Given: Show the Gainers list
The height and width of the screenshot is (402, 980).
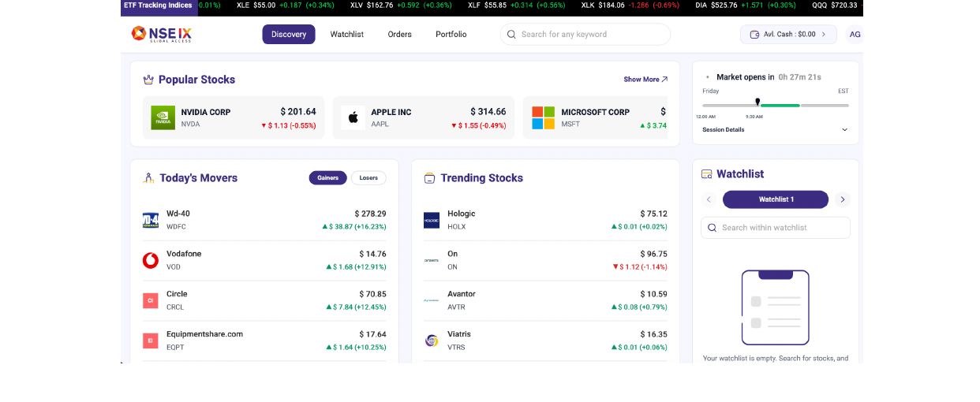Looking at the screenshot, I should (x=327, y=178).
